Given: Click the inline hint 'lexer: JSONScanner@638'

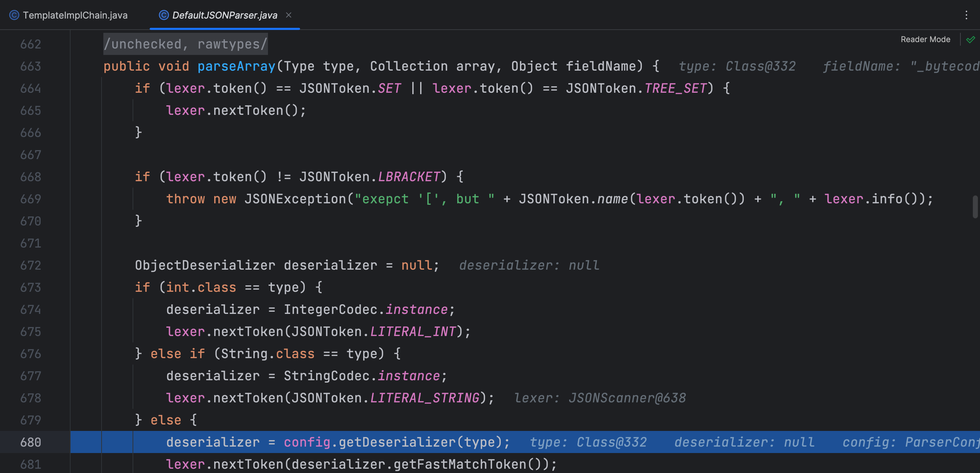Looking at the screenshot, I should 600,398.
